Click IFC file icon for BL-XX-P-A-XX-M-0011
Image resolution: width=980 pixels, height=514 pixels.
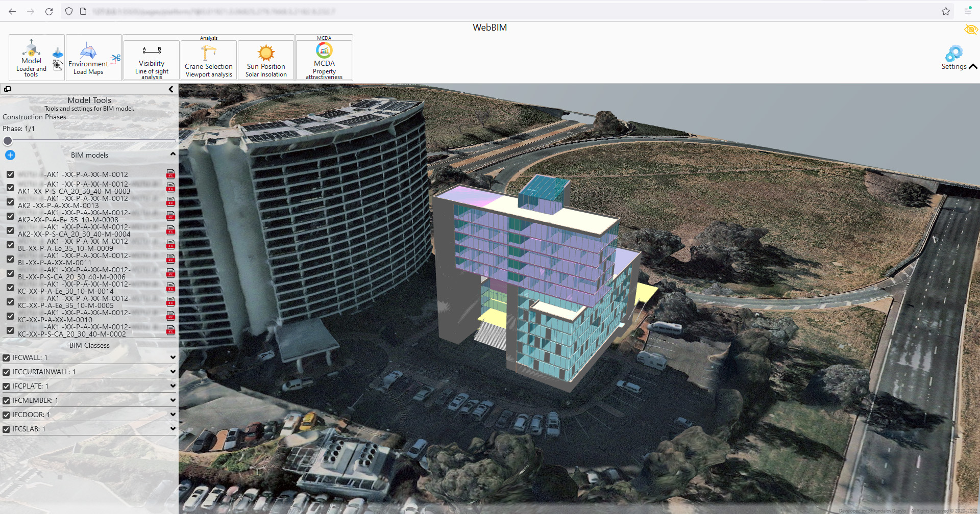click(170, 259)
